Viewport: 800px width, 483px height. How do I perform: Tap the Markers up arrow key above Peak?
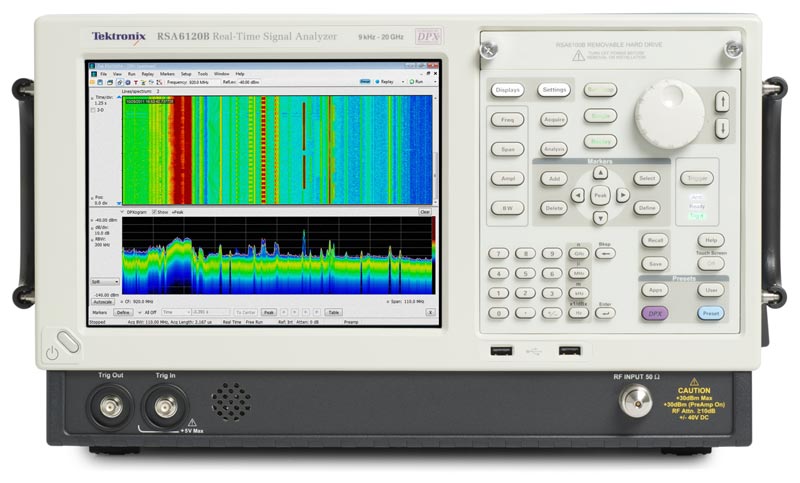pos(601,173)
